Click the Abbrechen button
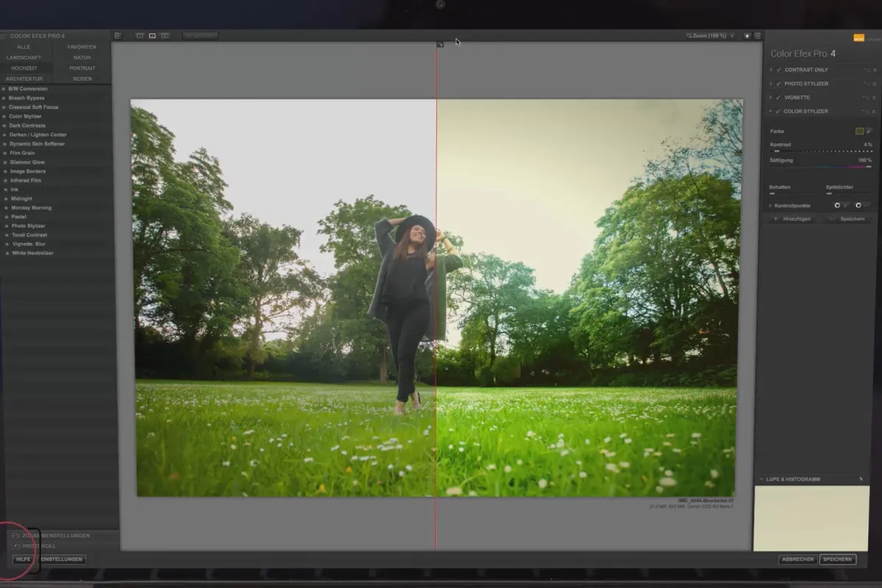 (797, 559)
